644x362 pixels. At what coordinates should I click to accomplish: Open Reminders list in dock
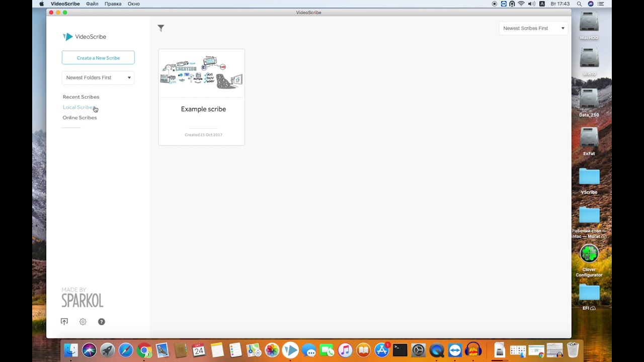point(235,350)
